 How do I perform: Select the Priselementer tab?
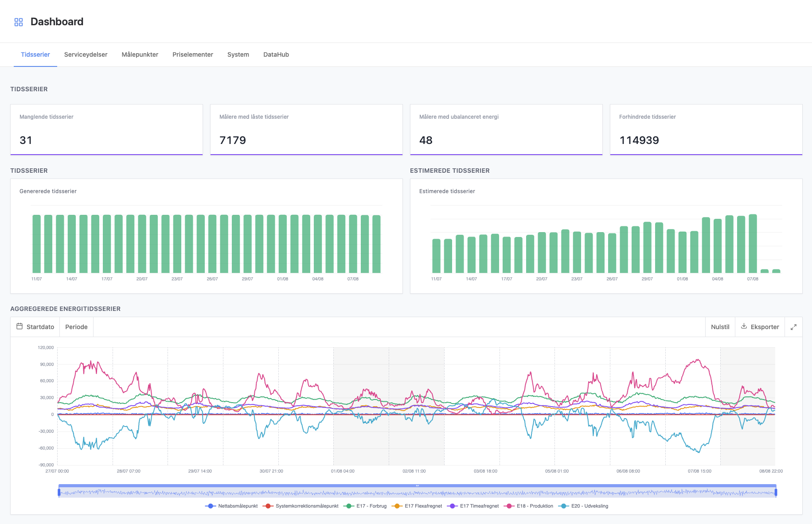[x=193, y=54]
